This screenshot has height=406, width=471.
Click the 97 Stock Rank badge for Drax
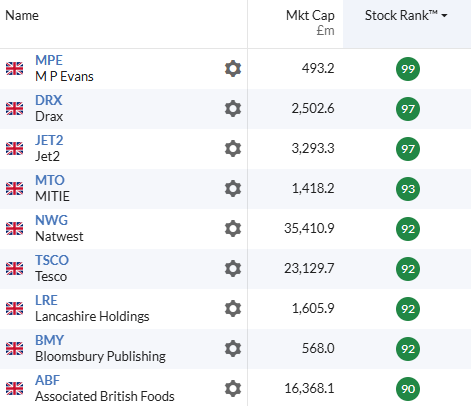click(x=408, y=109)
